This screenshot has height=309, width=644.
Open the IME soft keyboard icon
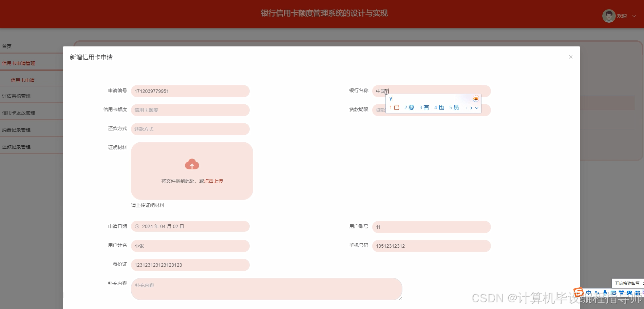coord(613,293)
